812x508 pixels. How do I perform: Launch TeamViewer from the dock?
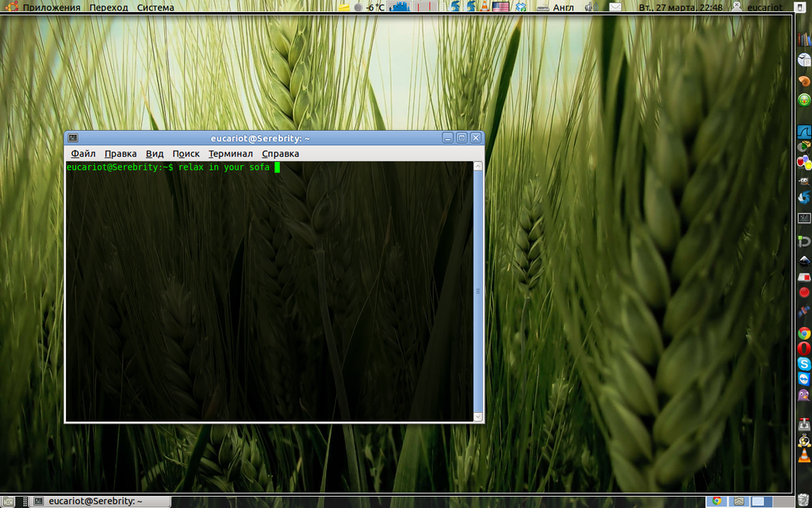coord(803,379)
